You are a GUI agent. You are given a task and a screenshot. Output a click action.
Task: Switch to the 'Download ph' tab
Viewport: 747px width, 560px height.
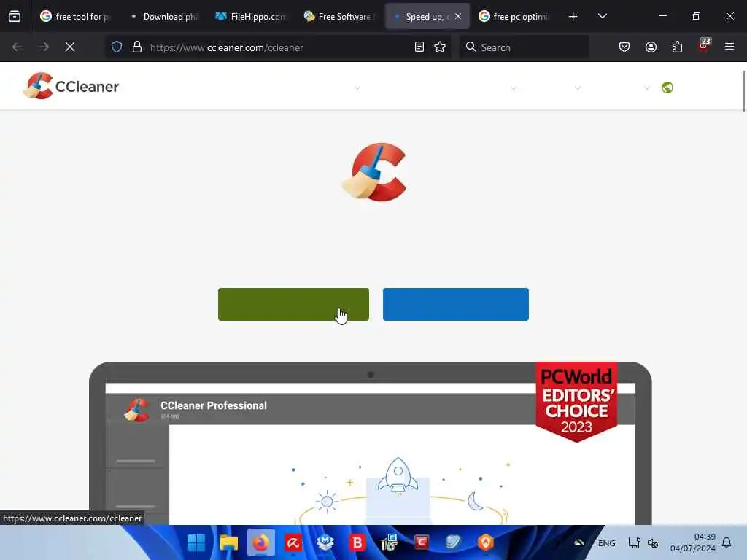(165, 16)
